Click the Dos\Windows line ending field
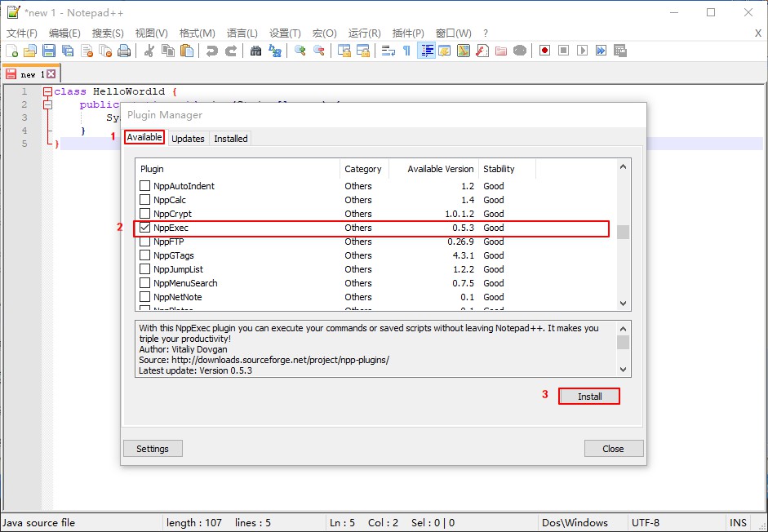This screenshot has width=768, height=532. tap(584, 523)
